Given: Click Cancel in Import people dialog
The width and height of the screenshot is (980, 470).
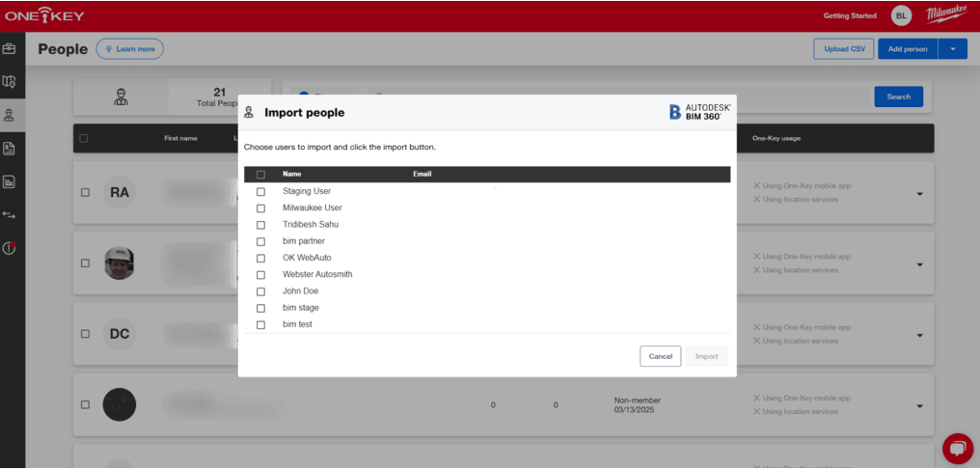Looking at the screenshot, I should point(660,356).
